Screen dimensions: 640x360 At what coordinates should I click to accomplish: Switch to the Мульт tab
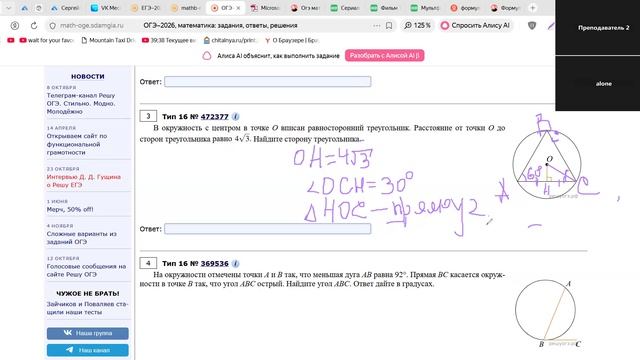click(424, 8)
